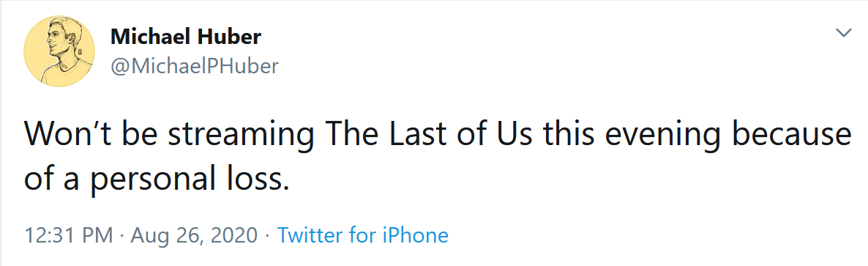The image size is (868, 266).
Task: Open the @MichaelPHuber handle link
Action: click(x=194, y=67)
